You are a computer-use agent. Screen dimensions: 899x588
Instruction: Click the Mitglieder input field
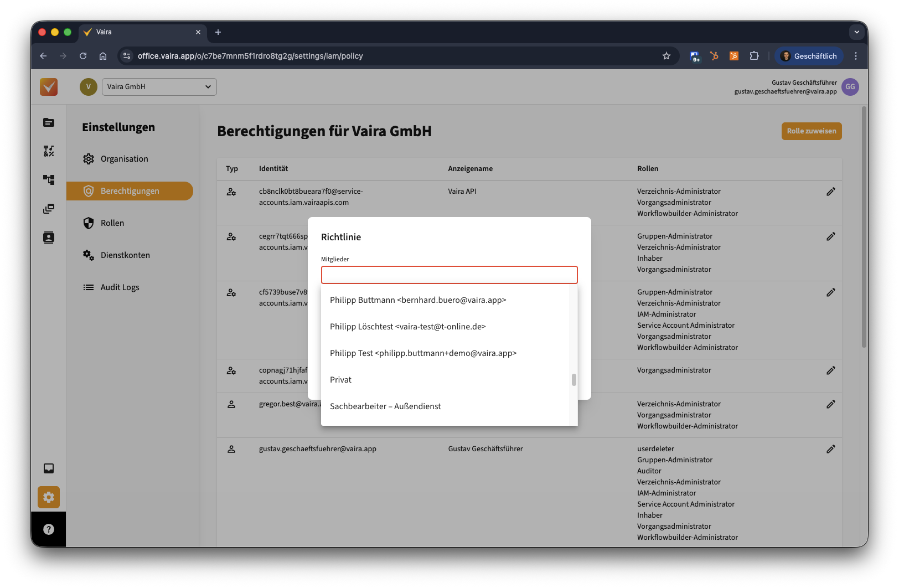click(449, 275)
